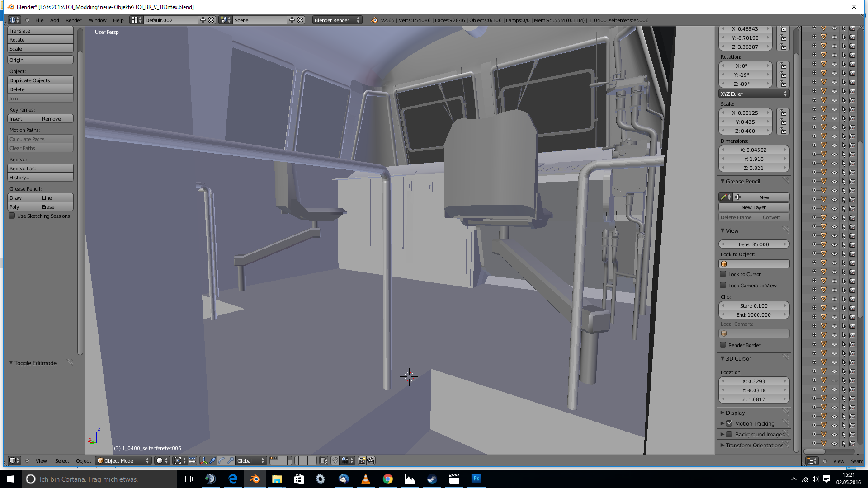Click the New Layer button

point(754,207)
